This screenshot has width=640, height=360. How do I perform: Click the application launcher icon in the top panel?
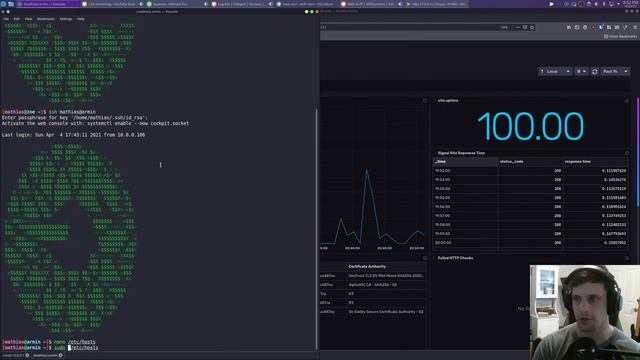3,4
